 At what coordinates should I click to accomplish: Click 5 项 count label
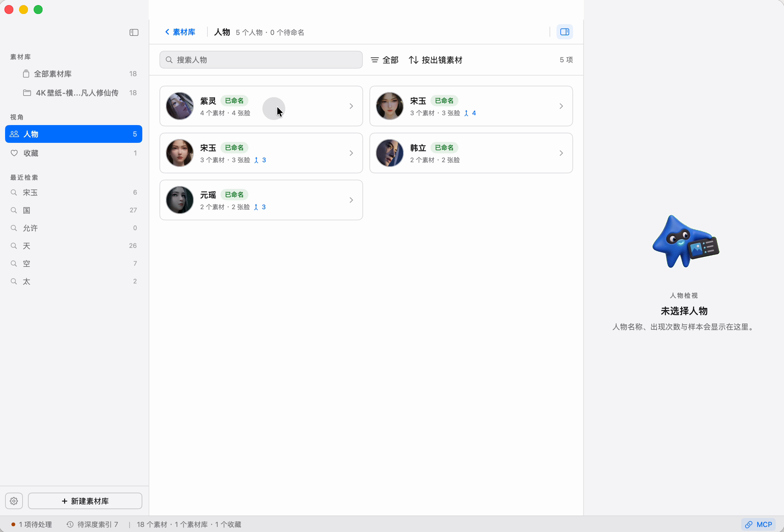pyautogui.click(x=566, y=60)
